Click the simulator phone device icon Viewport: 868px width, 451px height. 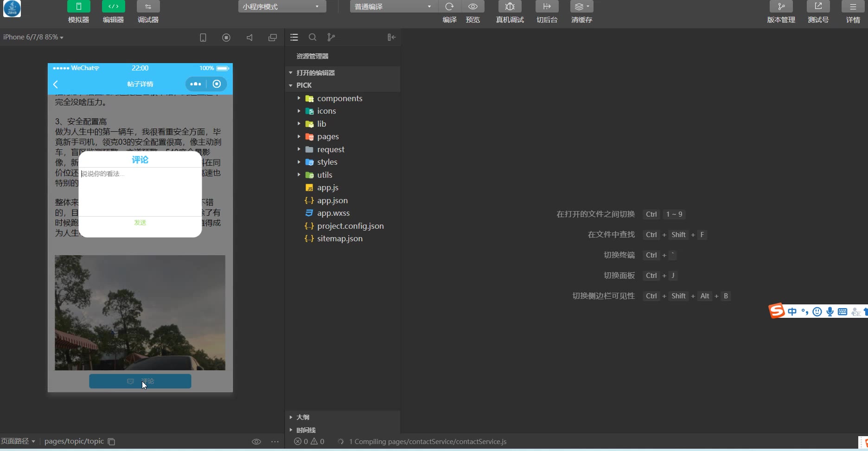click(203, 38)
